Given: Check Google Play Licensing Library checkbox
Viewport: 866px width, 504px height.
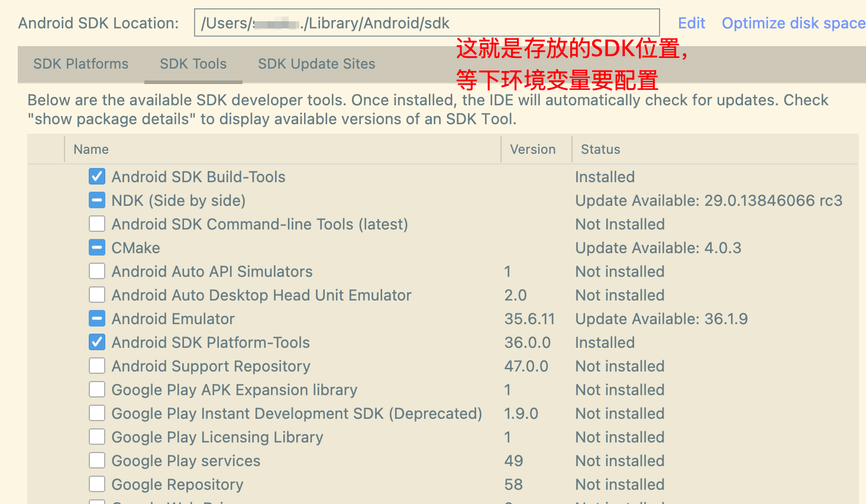Looking at the screenshot, I should point(97,437).
